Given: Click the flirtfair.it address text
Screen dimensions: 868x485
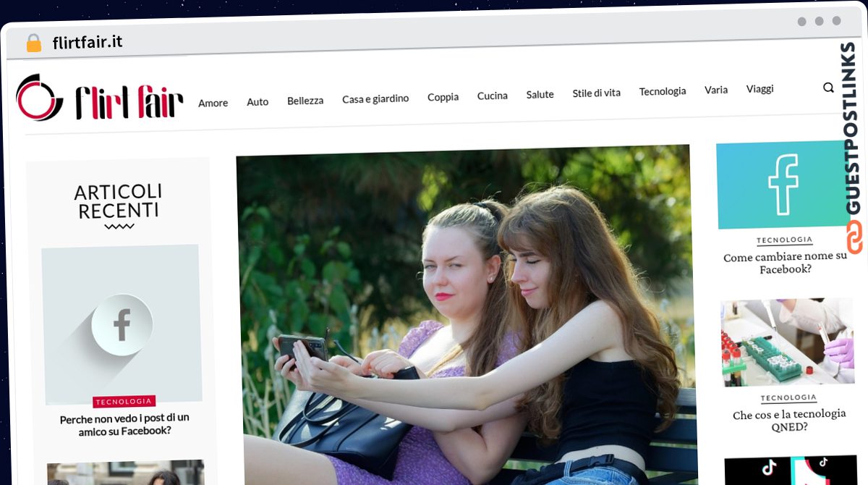Looking at the screenshot, I should [x=88, y=42].
